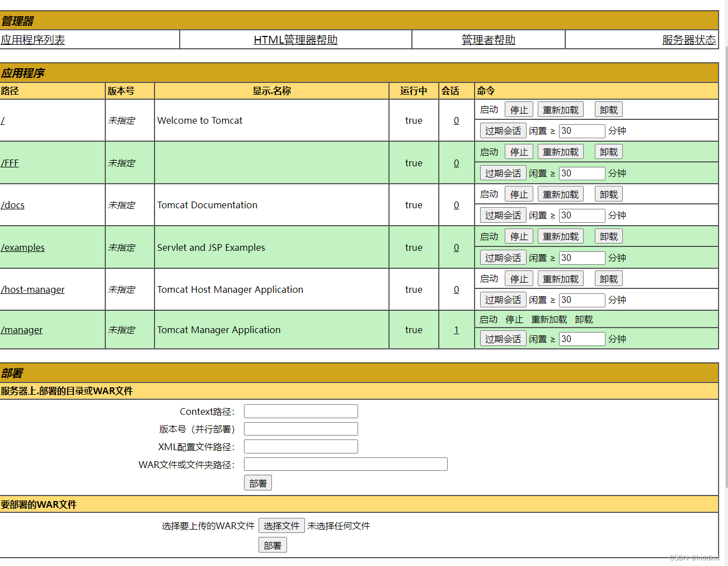Focus the idle minutes field for /host-manager

(x=582, y=300)
